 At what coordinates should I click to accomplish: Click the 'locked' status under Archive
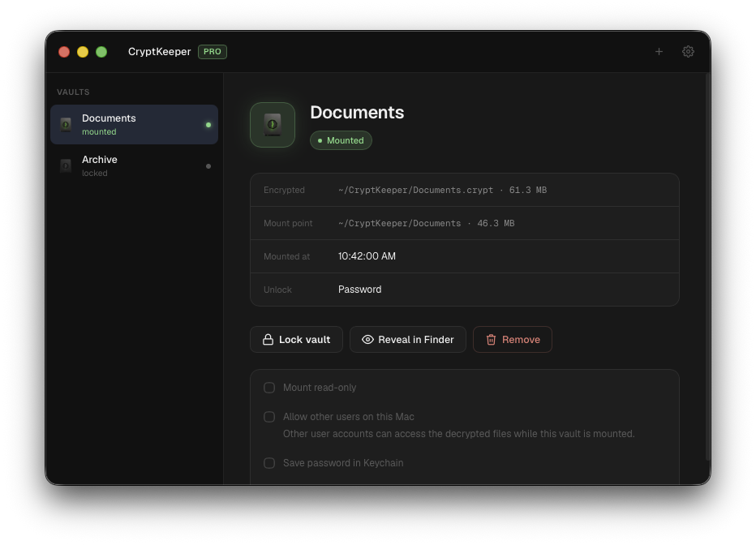tap(94, 173)
